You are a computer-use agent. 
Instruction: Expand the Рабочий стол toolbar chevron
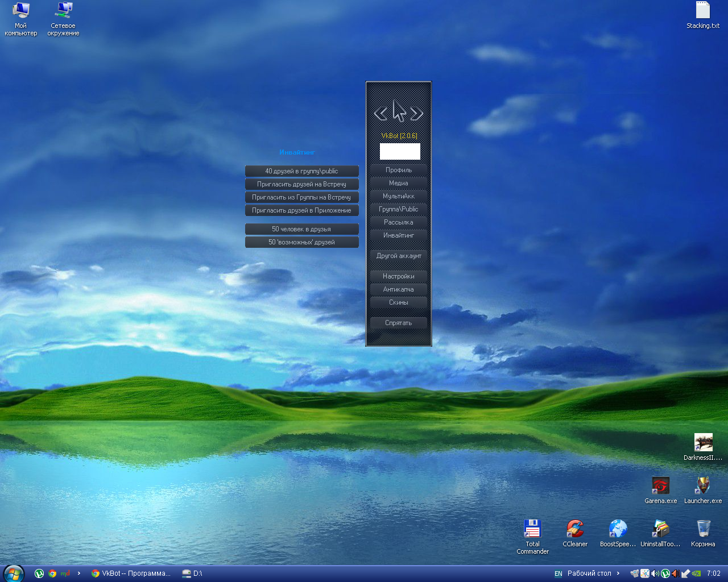tap(618, 573)
